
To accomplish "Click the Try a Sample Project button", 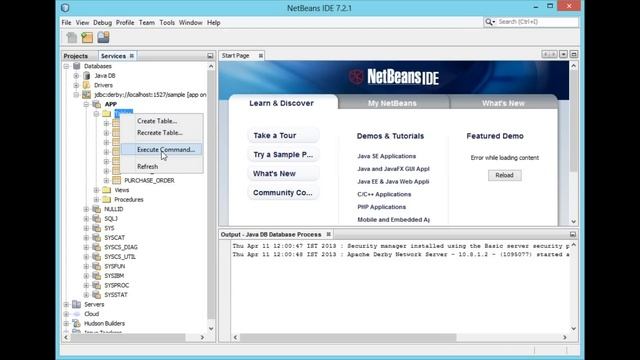I will click(x=283, y=155).
